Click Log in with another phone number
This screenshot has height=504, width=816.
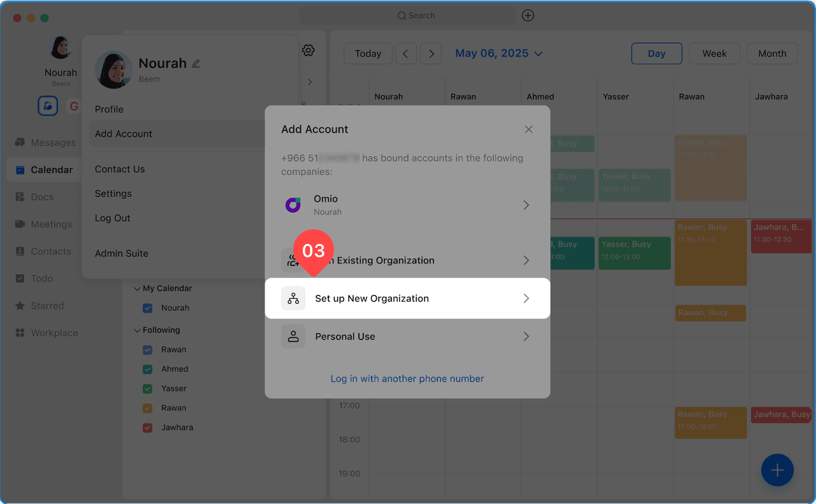pyautogui.click(x=407, y=378)
